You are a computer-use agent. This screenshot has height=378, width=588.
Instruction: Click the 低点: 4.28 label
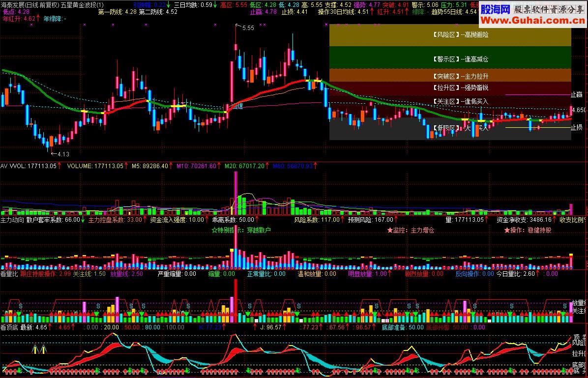(x=16, y=12)
